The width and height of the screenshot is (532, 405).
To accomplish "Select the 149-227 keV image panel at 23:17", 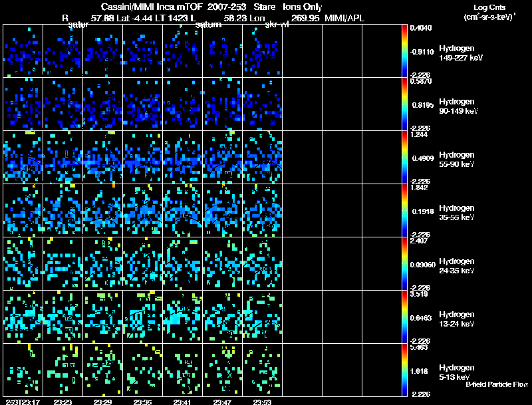I will [x=23, y=51].
